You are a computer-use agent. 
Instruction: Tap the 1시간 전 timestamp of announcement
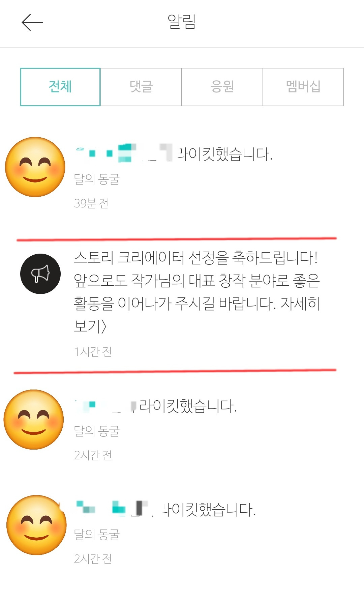click(x=93, y=352)
